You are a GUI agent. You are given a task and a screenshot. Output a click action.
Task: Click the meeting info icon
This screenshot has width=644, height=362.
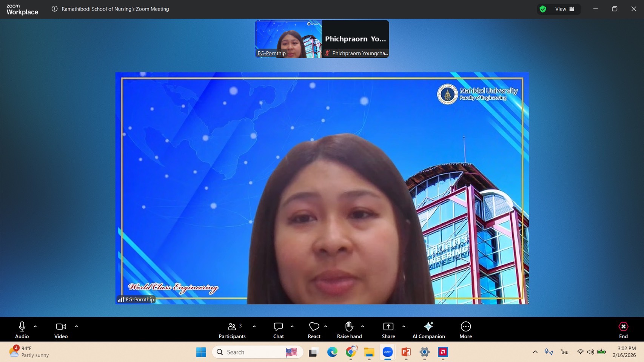point(55,9)
